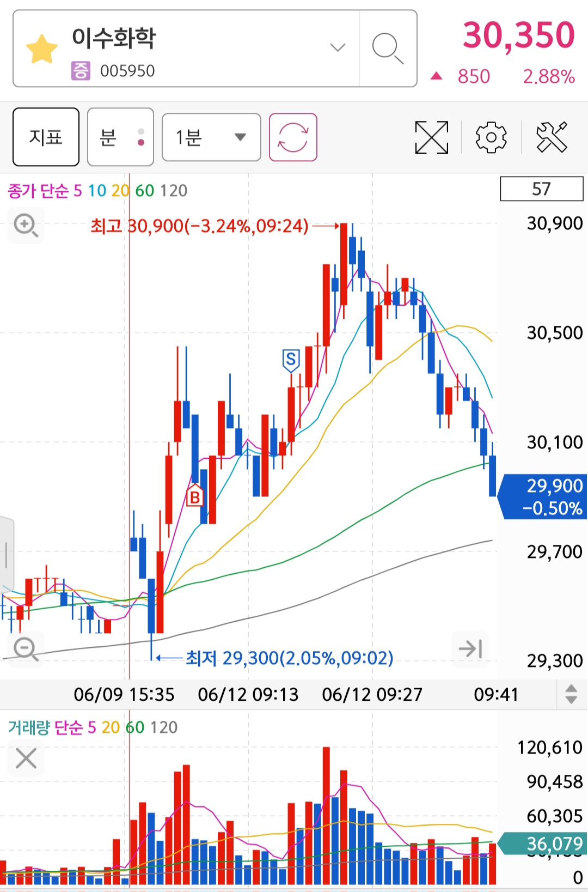The width and height of the screenshot is (588, 892).
Task: Open the stock search magnifier
Action: (x=388, y=48)
